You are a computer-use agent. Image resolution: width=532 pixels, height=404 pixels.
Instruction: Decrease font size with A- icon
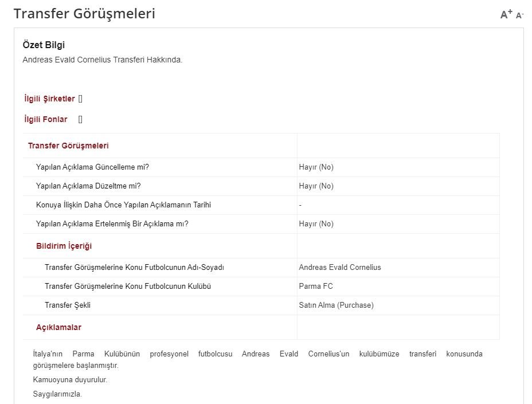pyautogui.click(x=519, y=15)
